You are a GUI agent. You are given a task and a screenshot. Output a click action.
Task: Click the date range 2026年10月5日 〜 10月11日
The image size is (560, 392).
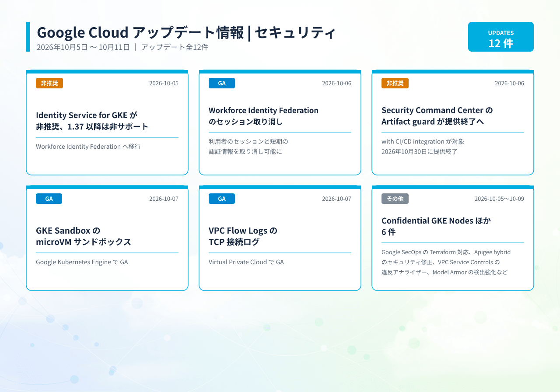[83, 47]
